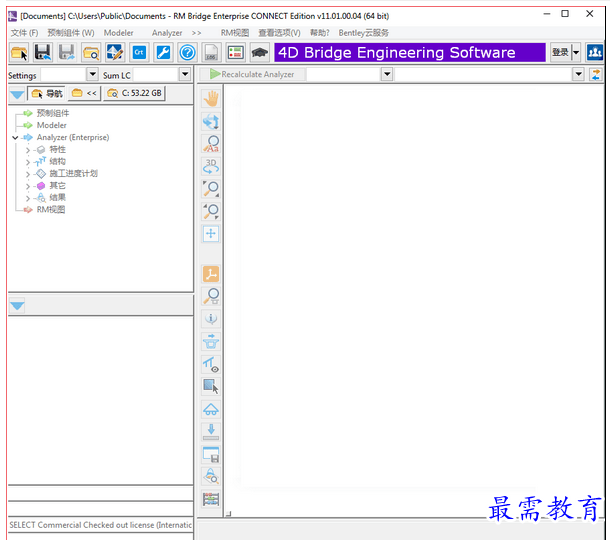This screenshot has width=610, height=540.
Task: Open the login button dropdown arrow
Action: click(576, 53)
